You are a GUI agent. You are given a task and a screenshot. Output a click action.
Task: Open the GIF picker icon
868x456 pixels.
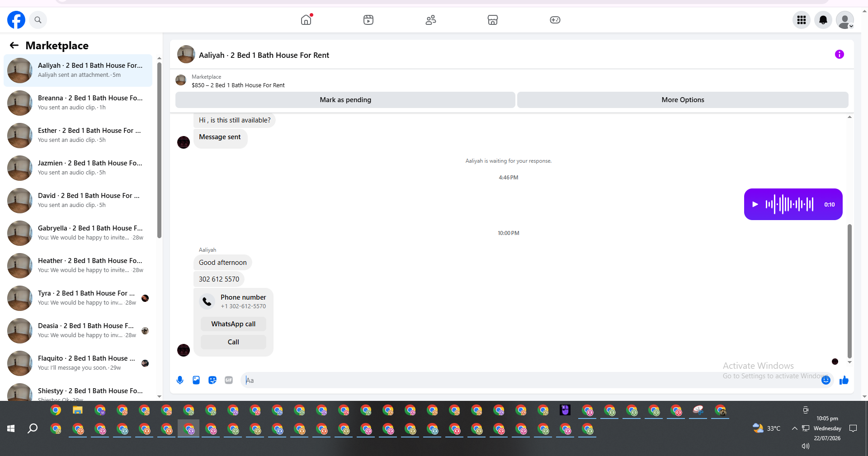coord(229,380)
